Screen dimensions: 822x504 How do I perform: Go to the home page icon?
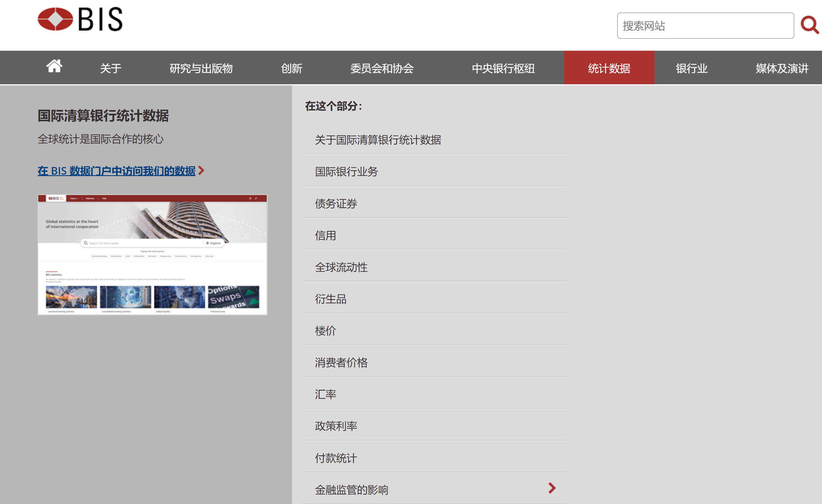pyautogui.click(x=54, y=66)
